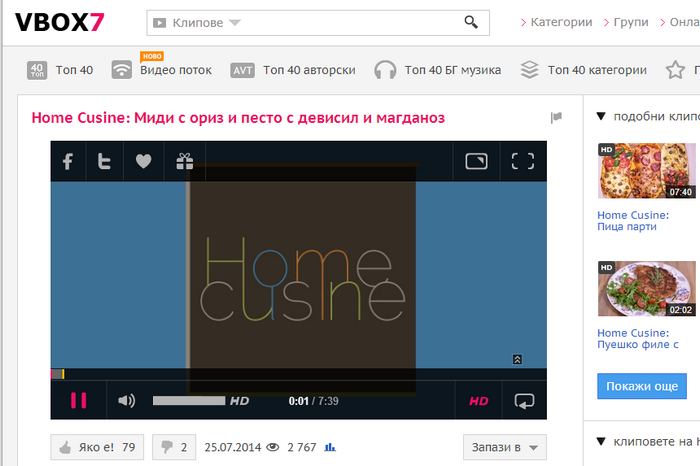Pause the playing video
This screenshot has height=466, width=700.
78,401
